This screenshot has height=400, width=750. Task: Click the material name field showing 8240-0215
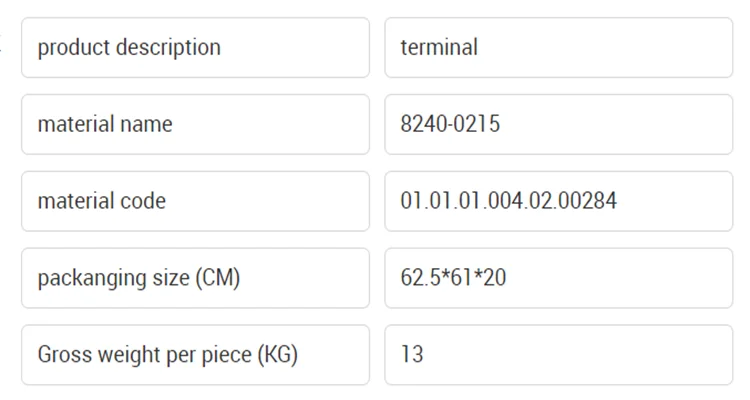(558, 124)
